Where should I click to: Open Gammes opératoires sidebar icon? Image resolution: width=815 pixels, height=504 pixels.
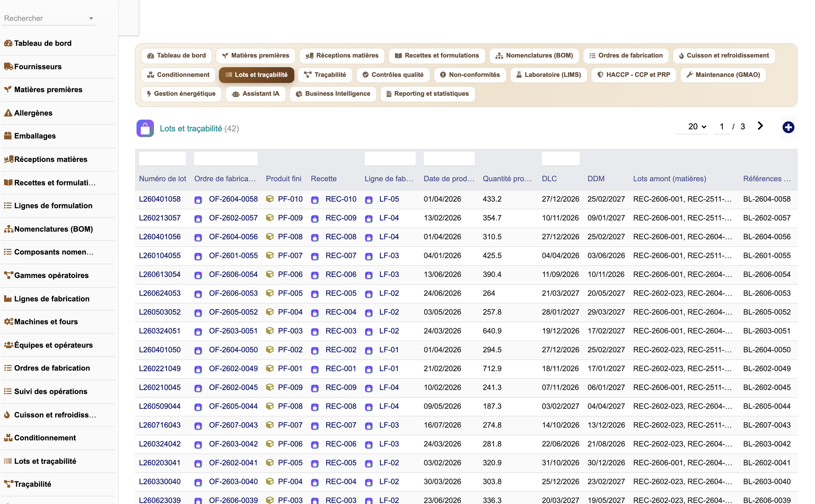click(x=8, y=275)
